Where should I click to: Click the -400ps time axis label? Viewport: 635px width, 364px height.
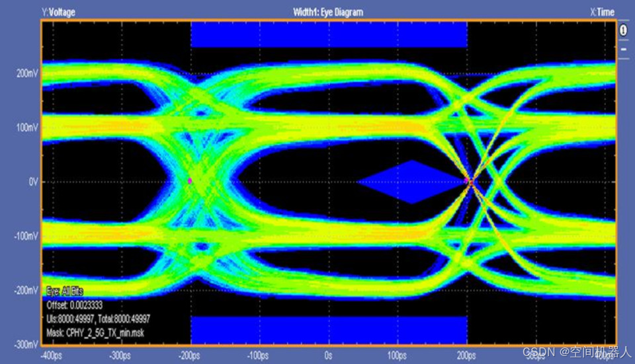coord(52,355)
